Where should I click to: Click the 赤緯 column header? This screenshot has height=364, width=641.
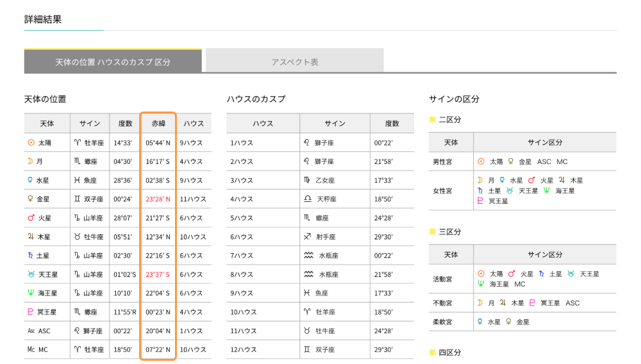click(158, 124)
